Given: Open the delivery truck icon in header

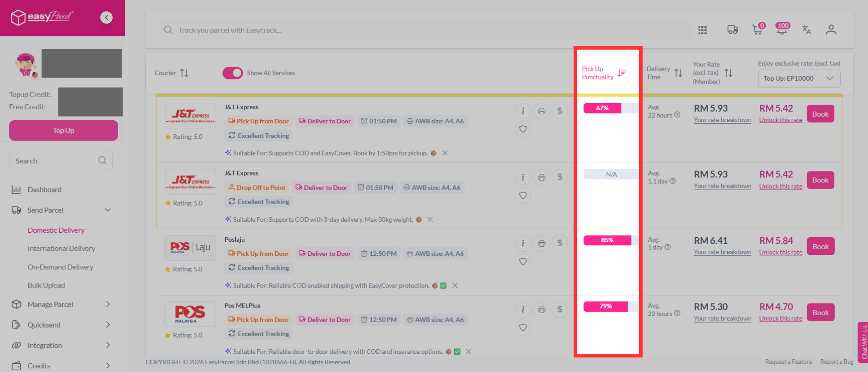Looking at the screenshot, I should click(x=733, y=30).
